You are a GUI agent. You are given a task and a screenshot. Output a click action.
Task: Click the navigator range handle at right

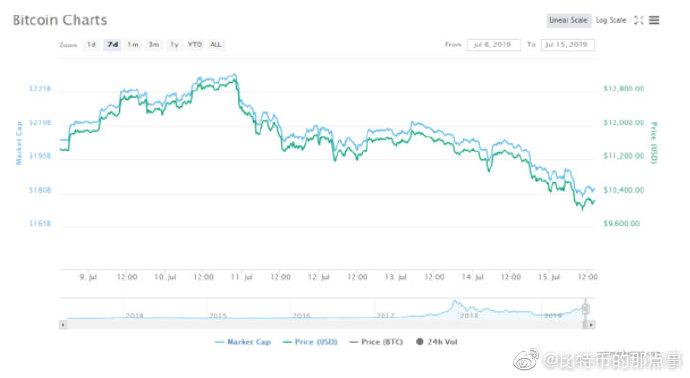[586, 309]
